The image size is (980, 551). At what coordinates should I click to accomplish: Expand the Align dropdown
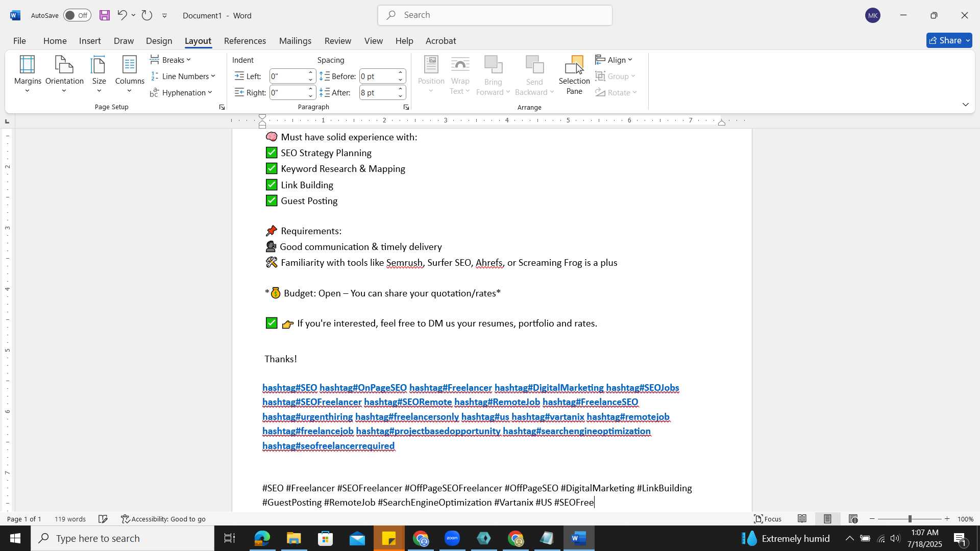[x=615, y=60]
